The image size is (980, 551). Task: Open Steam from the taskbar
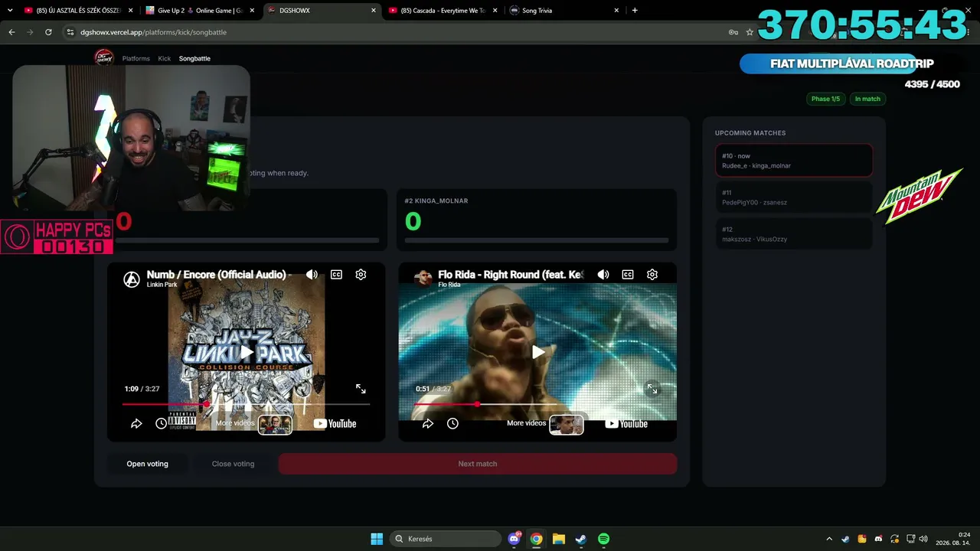tap(581, 539)
